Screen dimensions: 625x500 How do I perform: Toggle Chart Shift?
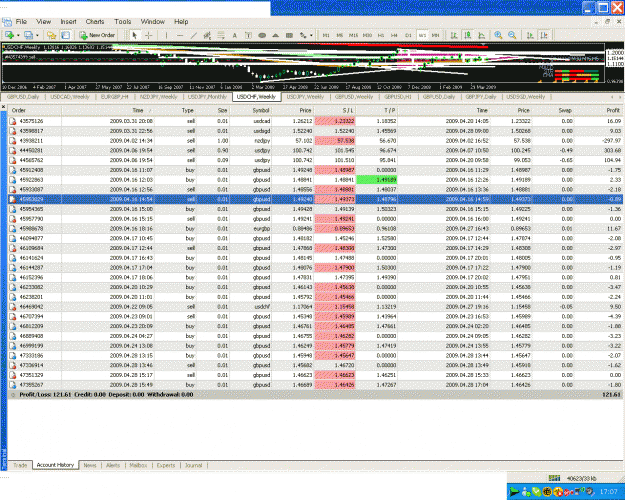tap(544, 35)
